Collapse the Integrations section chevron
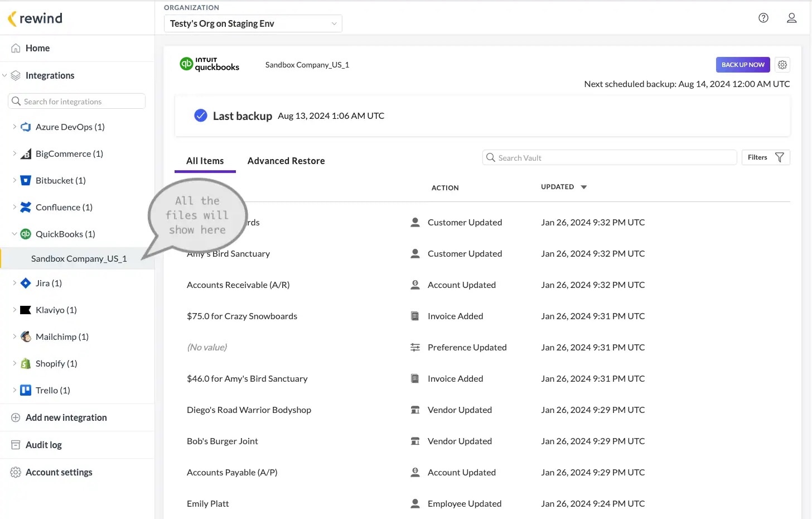Viewport: 812px width, 519px height. 5,75
